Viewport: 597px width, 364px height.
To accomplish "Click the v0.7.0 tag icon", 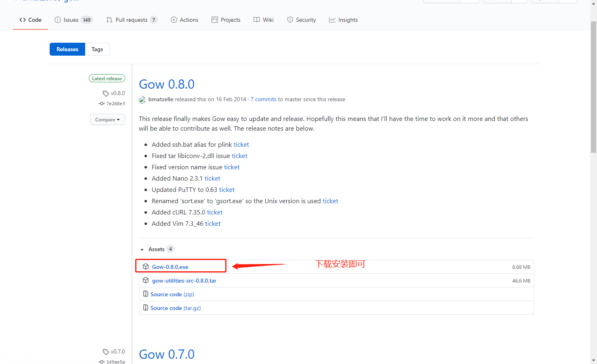I will (x=106, y=352).
